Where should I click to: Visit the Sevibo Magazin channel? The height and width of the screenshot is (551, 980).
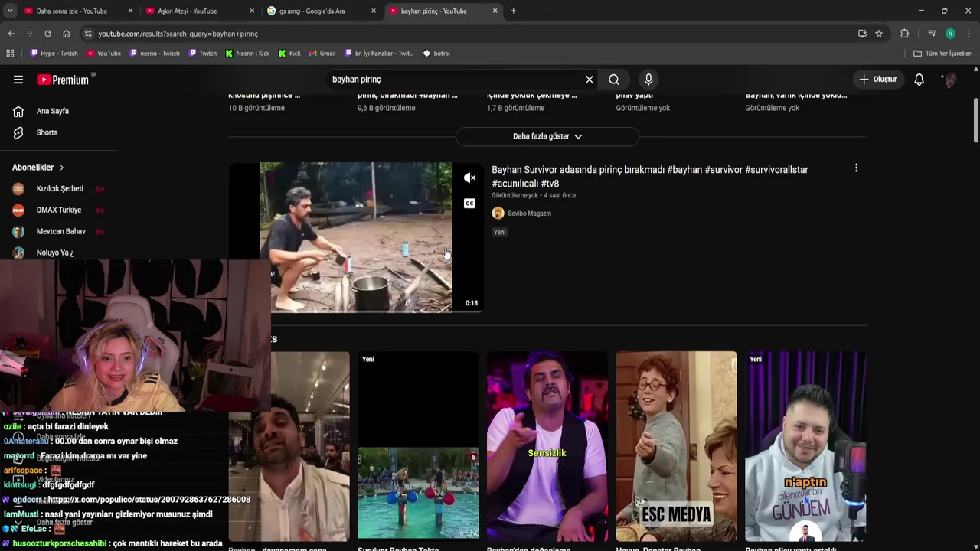pos(529,214)
